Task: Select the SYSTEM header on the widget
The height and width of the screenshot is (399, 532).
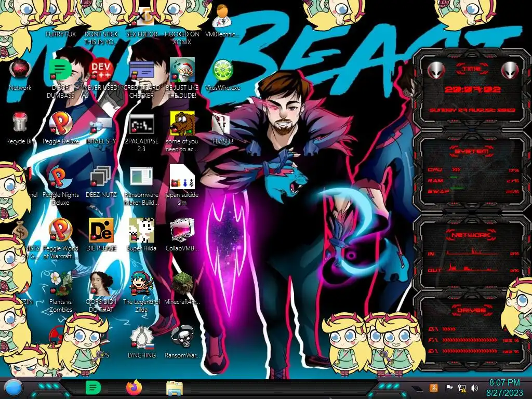Action: coord(472,151)
